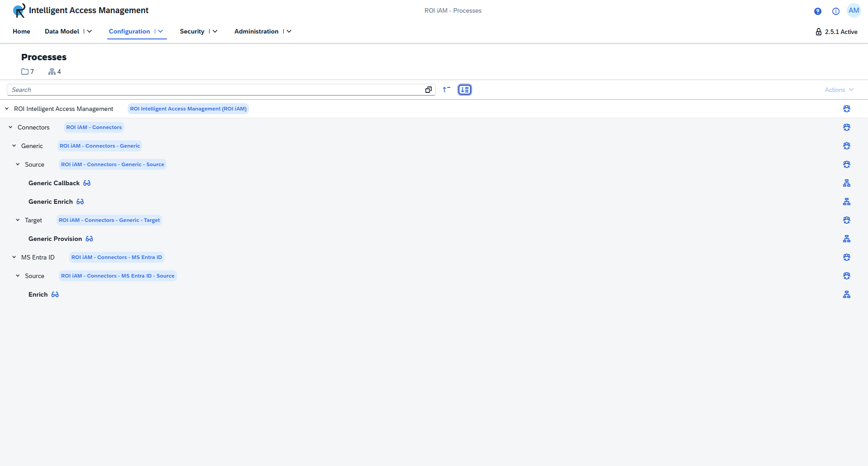Click the glasses icon next to Generic Callback

tap(87, 183)
